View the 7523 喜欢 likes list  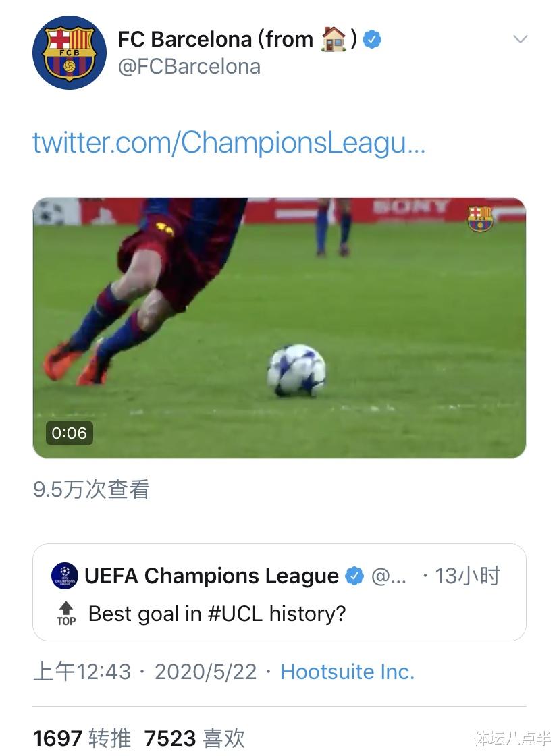194,738
